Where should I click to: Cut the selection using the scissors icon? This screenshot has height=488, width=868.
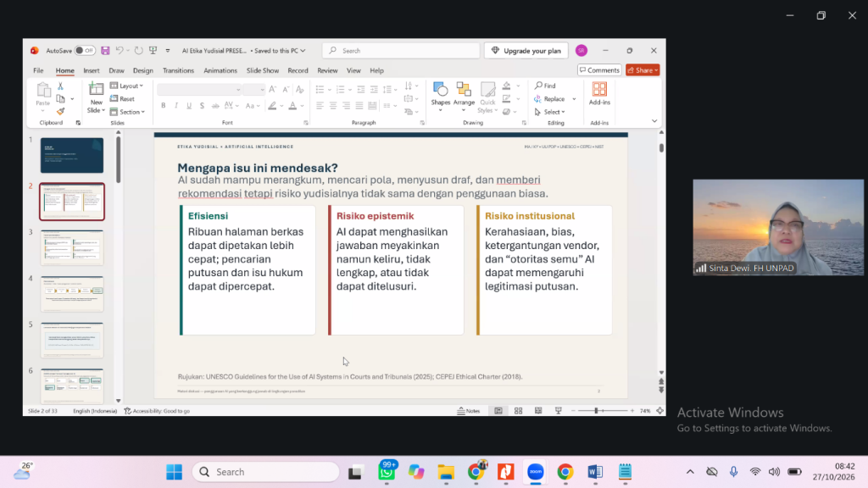(x=60, y=86)
